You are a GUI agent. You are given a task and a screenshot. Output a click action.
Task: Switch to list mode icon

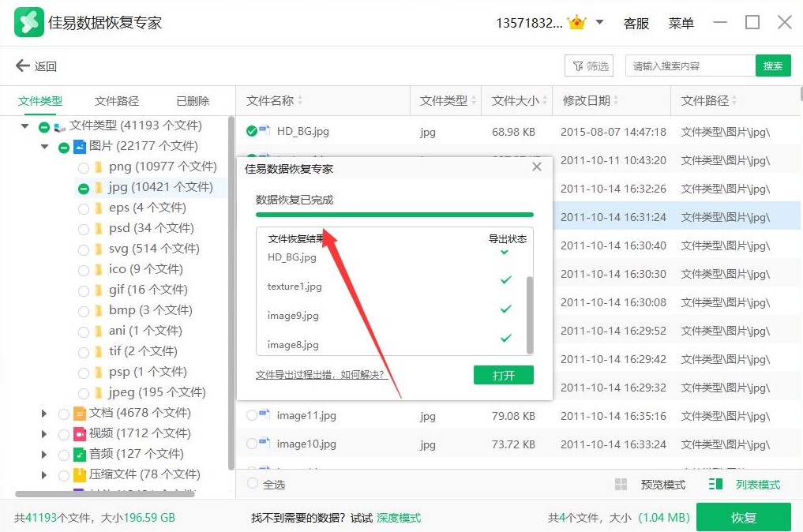(x=716, y=485)
